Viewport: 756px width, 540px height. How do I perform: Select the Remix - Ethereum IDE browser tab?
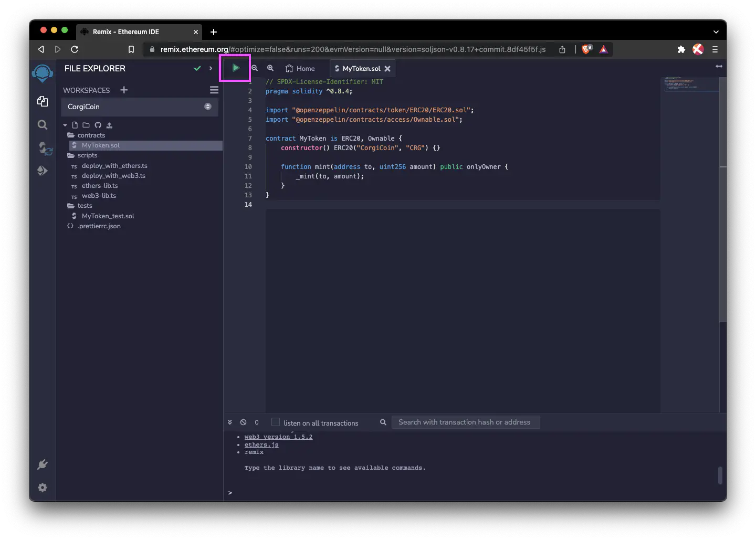click(x=139, y=31)
